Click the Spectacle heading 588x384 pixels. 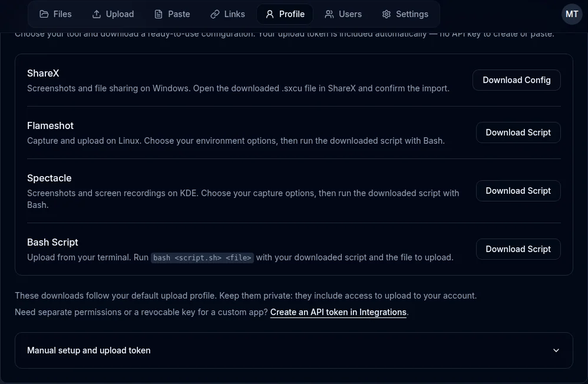[49, 178]
